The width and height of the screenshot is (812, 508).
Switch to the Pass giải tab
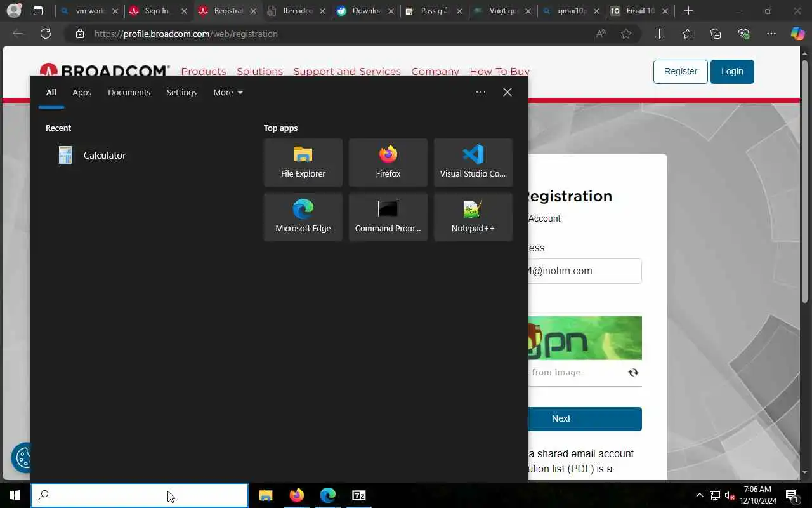(x=434, y=11)
